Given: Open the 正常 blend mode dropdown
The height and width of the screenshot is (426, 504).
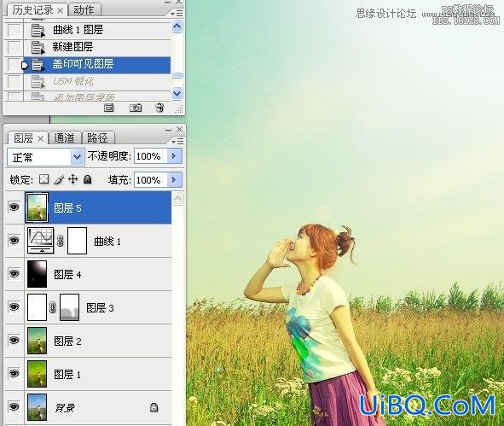Looking at the screenshot, I should pos(46,157).
